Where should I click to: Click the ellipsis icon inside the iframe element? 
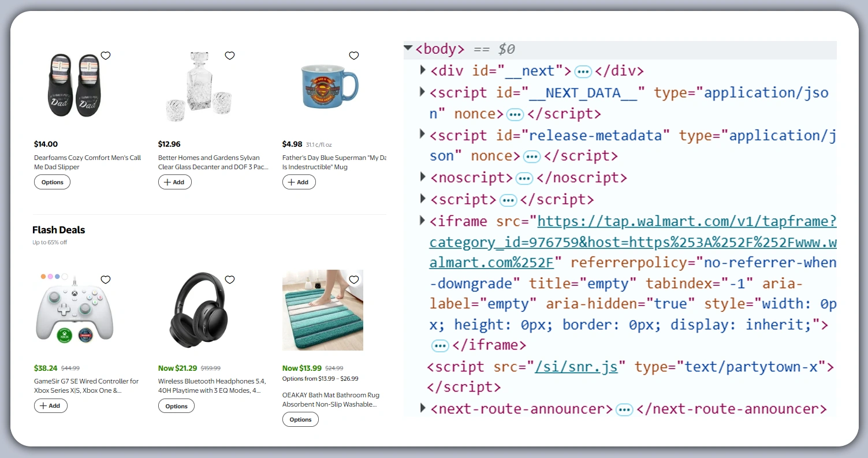coord(439,345)
